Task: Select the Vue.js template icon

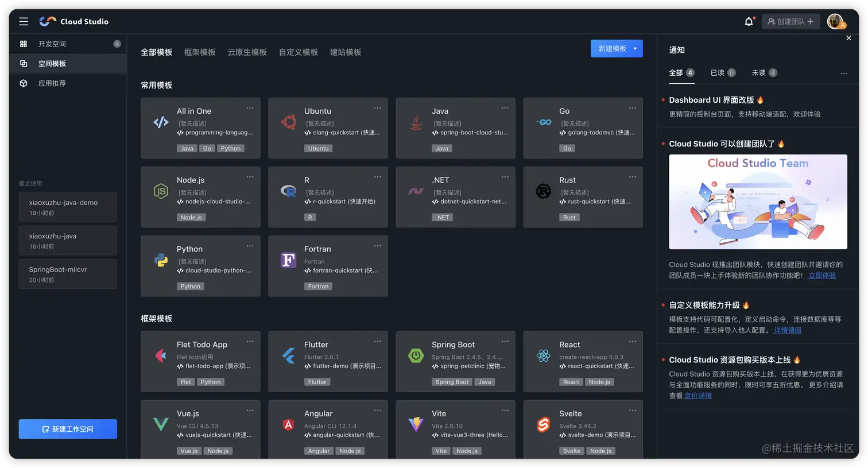Action: tap(161, 424)
